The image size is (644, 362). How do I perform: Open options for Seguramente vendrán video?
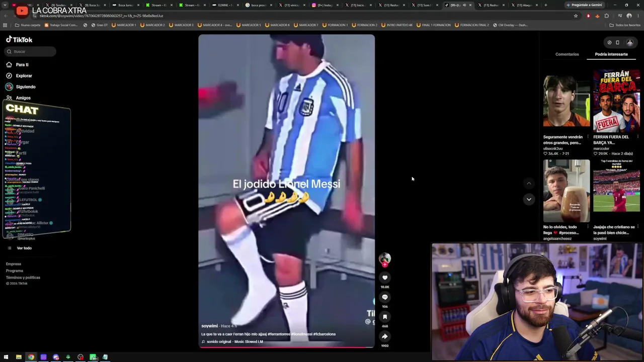[x=588, y=137]
